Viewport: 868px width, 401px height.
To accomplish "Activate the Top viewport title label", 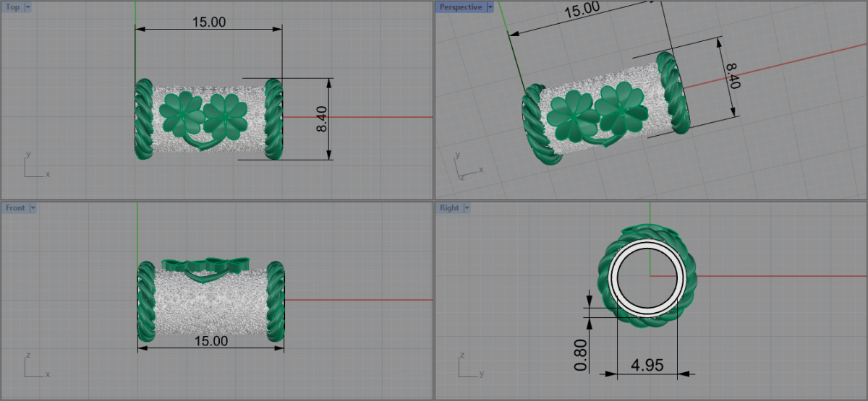I will 13,7.
